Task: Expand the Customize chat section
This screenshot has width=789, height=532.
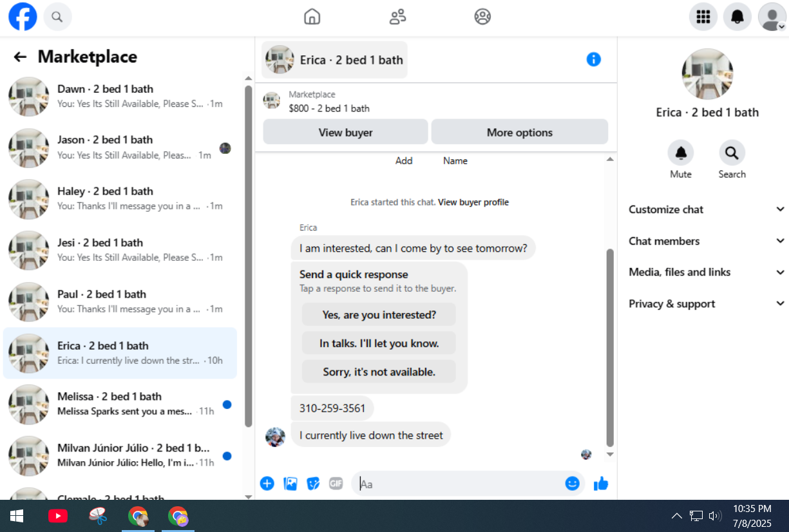Action: pos(707,209)
